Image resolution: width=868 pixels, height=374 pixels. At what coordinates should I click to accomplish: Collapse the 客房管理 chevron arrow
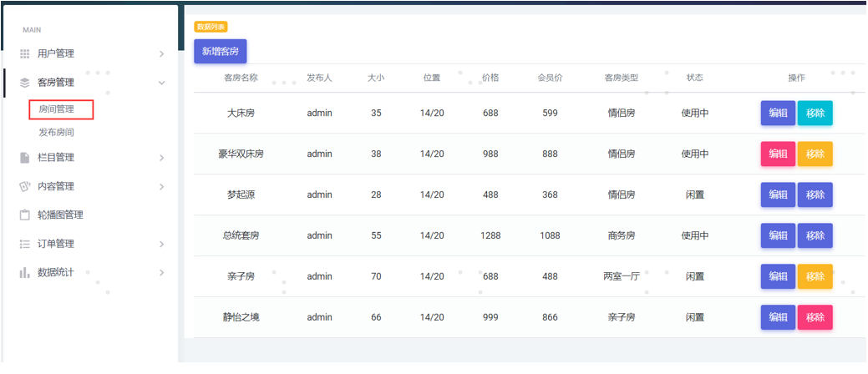pos(161,83)
